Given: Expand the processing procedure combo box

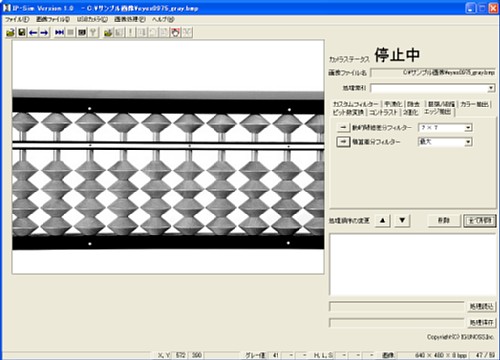Looking at the screenshot, I should (x=491, y=88).
